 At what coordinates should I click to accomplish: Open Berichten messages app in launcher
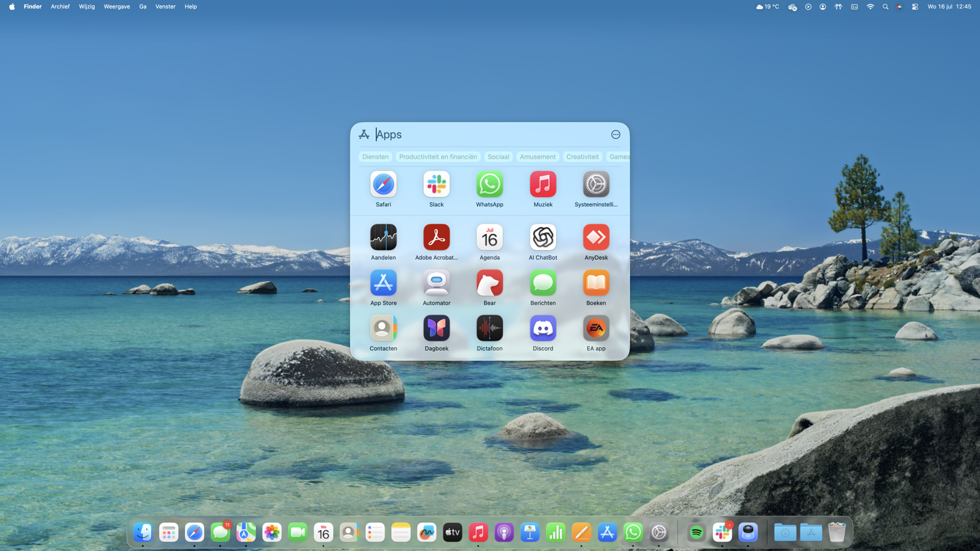(543, 283)
